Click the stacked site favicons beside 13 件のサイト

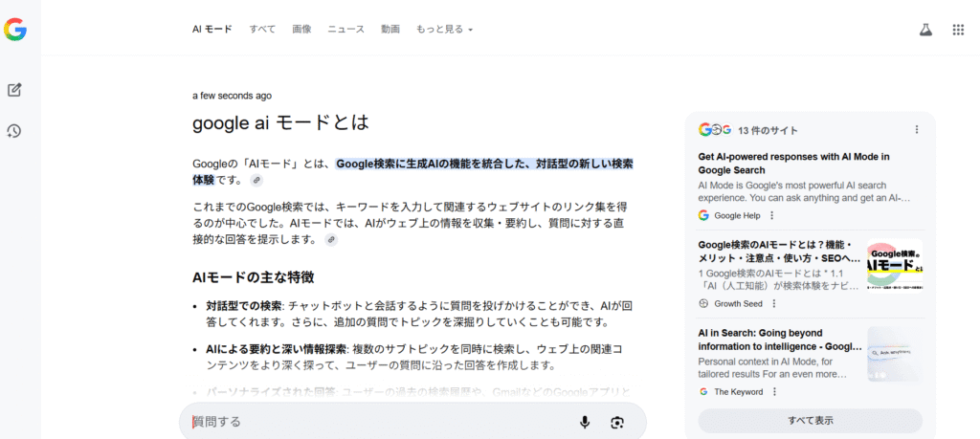pyautogui.click(x=714, y=130)
